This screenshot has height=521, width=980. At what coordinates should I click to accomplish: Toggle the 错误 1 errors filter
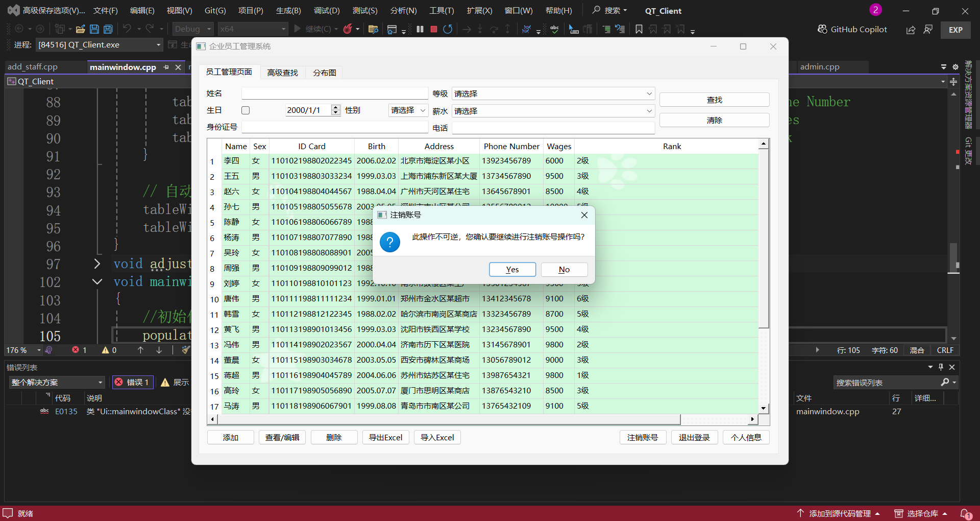132,382
